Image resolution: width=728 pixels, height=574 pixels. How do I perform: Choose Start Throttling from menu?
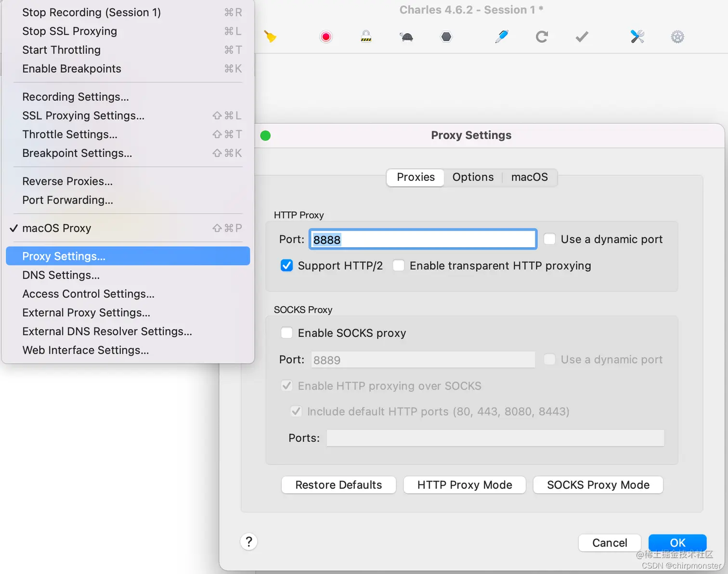(x=128, y=50)
